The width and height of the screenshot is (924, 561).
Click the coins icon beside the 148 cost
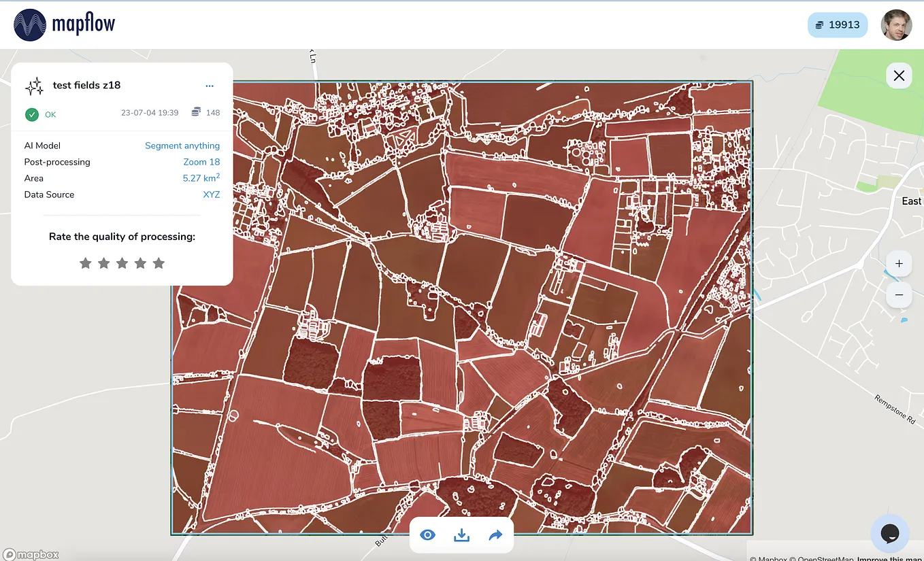click(x=197, y=112)
